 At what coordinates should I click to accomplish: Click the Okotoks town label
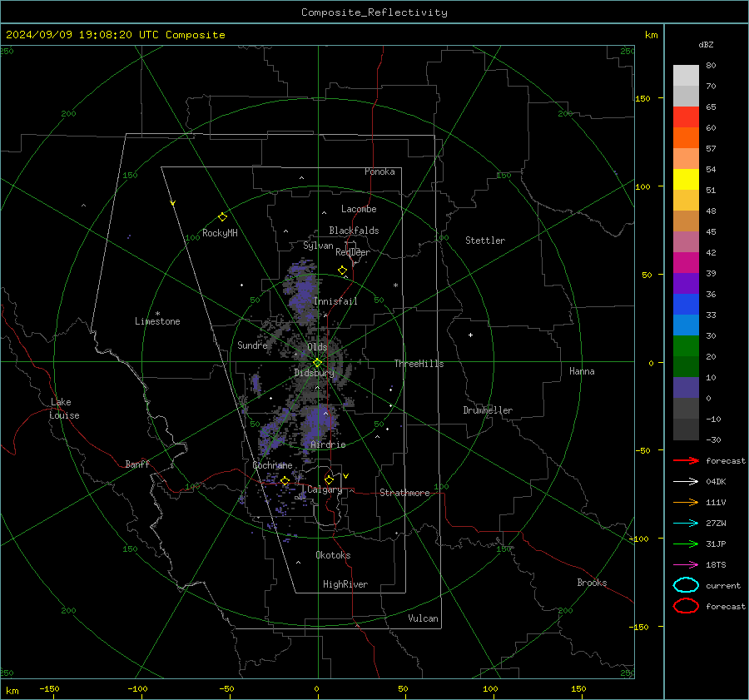tap(333, 555)
